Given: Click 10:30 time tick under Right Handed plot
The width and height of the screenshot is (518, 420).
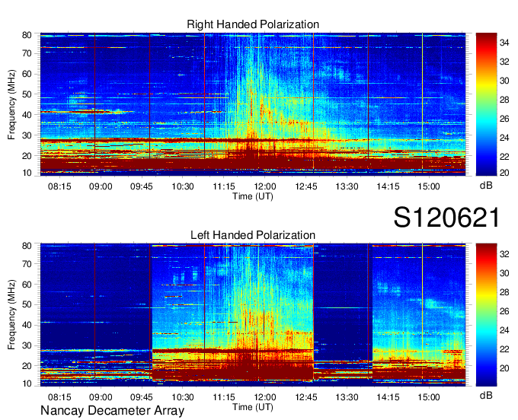Looking at the screenshot, I should [x=183, y=186].
